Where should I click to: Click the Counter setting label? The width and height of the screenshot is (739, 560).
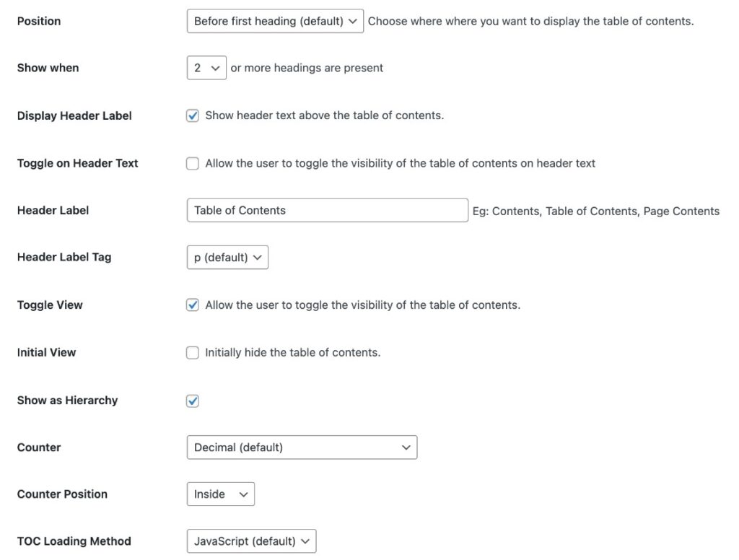[38, 447]
